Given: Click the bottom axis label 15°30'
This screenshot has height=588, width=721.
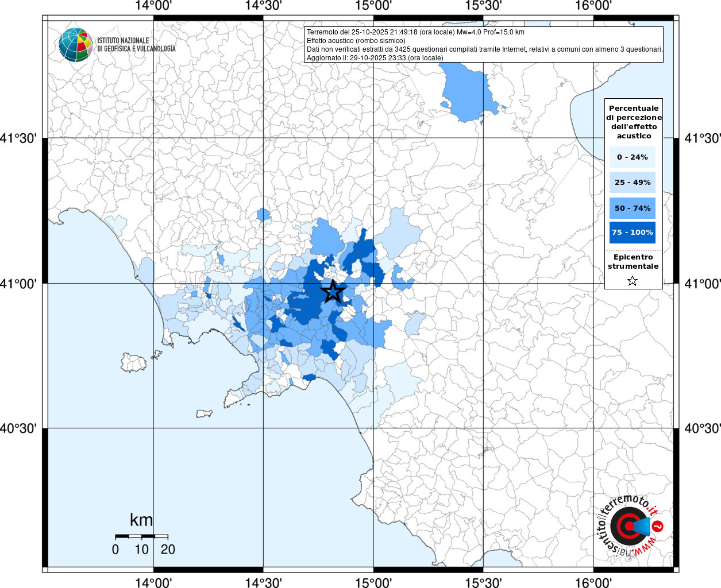Looking at the screenshot, I should pyautogui.click(x=483, y=582).
